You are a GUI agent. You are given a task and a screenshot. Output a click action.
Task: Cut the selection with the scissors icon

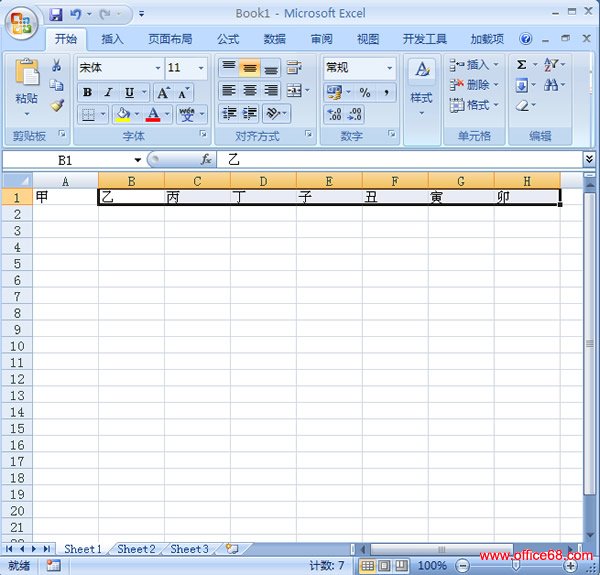(x=57, y=65)
